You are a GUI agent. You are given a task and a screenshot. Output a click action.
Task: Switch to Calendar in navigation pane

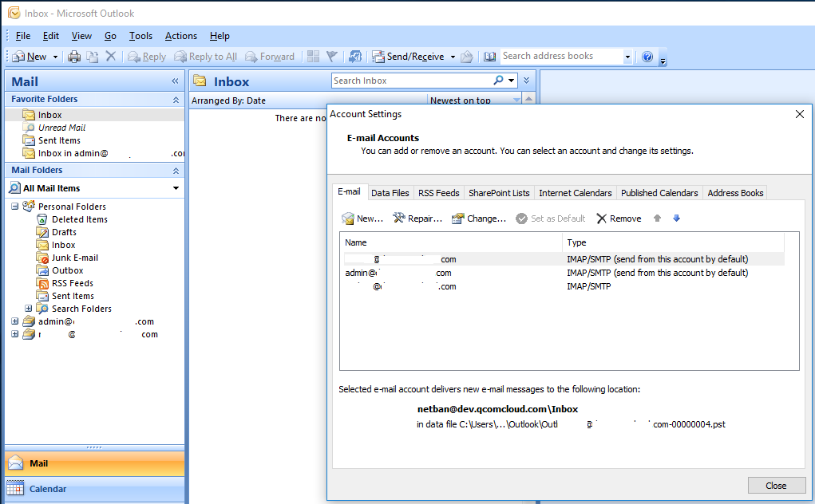(x=95, y=489)
